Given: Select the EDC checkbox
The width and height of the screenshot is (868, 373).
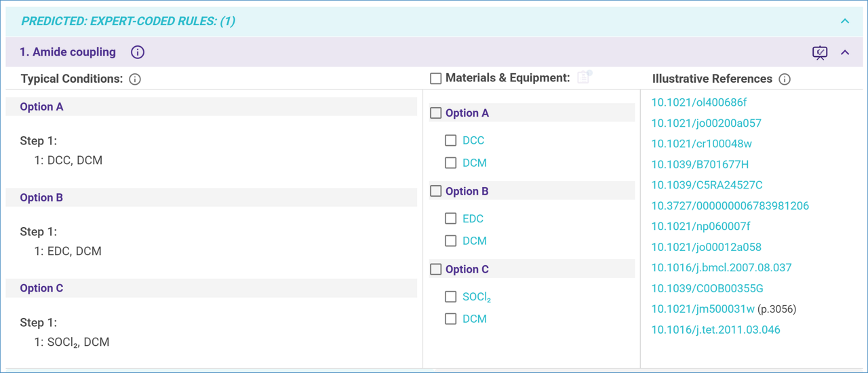Looking at the screenshot, I should 450,218.
